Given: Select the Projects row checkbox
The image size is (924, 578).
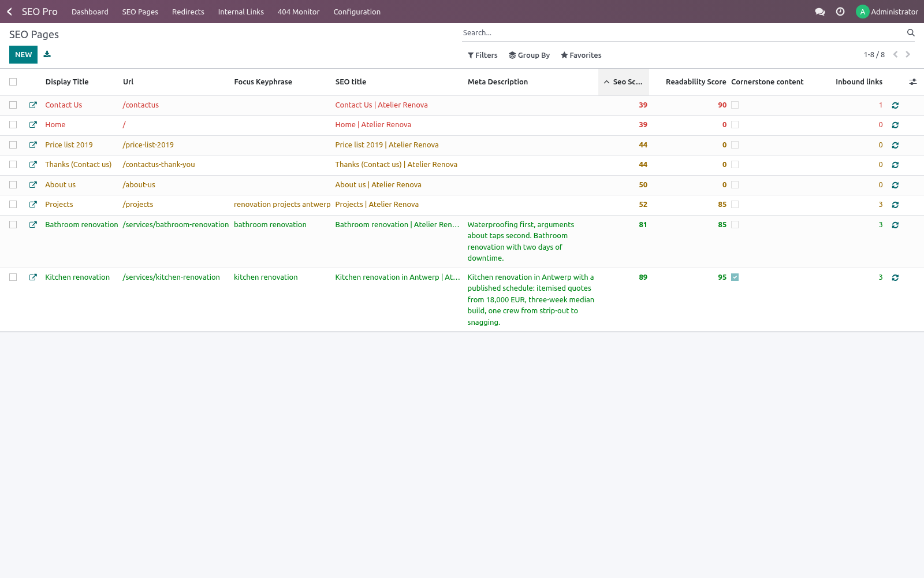Looking at the screenshot, I should [13, 205].
